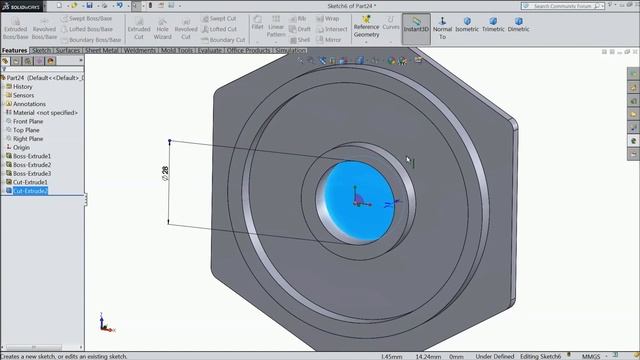Viewport: 640px width, 360px height.
Task: Select Cut-Extrude1 in feature tree
Action: (30, 182)
